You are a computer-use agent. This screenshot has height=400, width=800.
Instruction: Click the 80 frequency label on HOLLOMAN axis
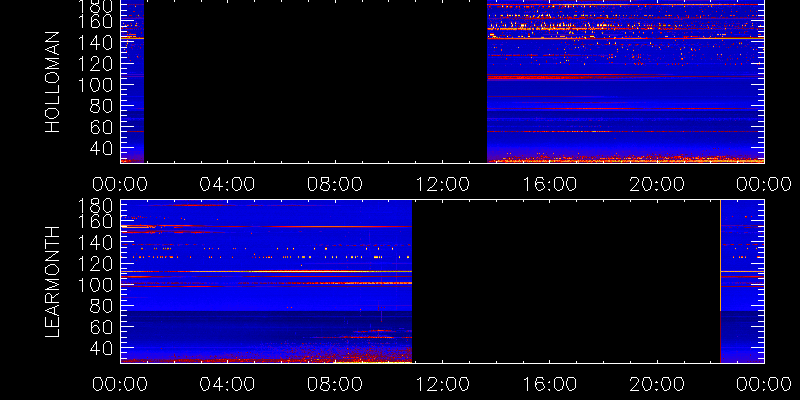click(x=104, y=106)
